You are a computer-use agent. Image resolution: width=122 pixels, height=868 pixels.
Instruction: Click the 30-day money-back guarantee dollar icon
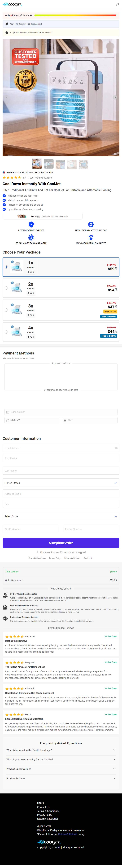(31, 237)
